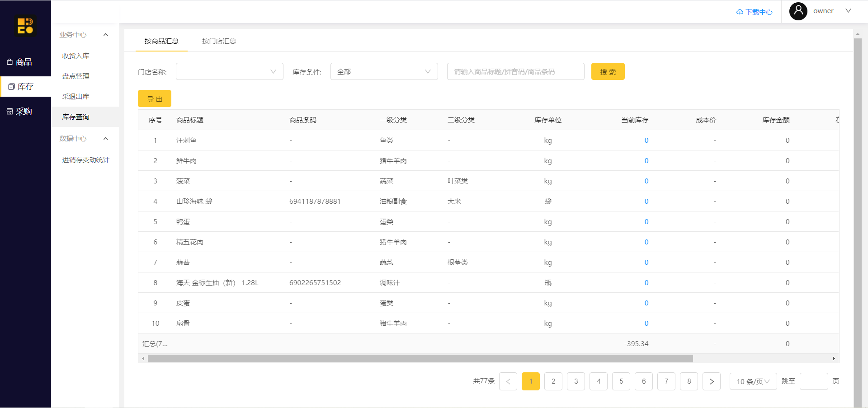Screen dimensions: 868x408
Task: Go to page 3
Action: (x=576, y=381)
